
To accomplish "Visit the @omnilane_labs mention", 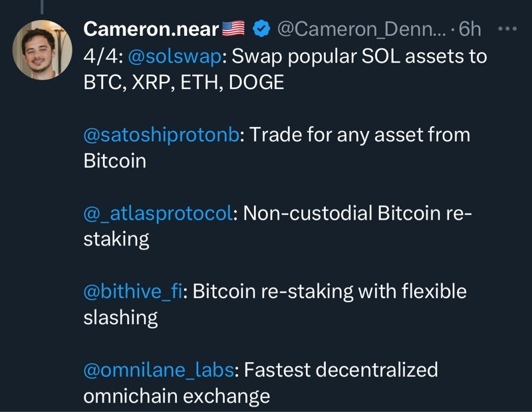I will click(158, 370).
